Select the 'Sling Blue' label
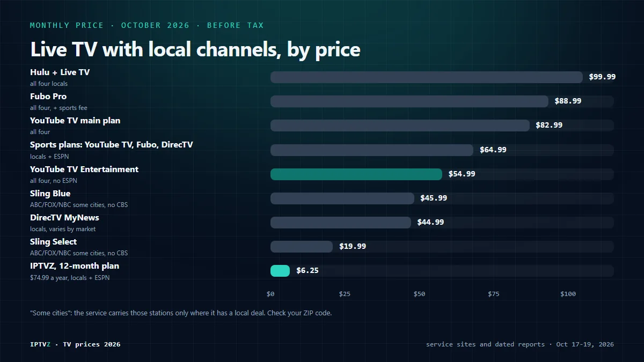Screen dimensions: 644x362 50,194
